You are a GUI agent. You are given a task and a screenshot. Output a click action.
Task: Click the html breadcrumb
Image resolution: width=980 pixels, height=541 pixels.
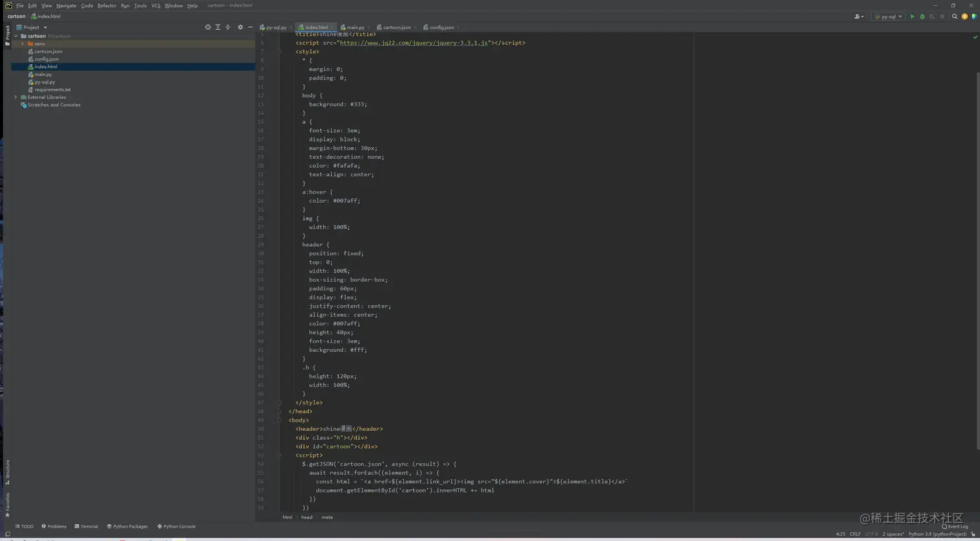click(x=287, y=517)
